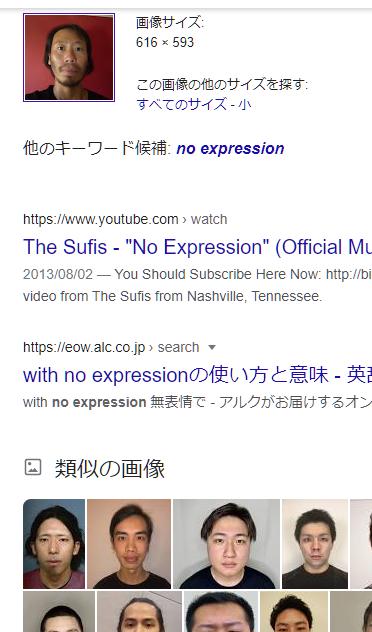Open first similar image with blue-grey background

tap(54, 544)
